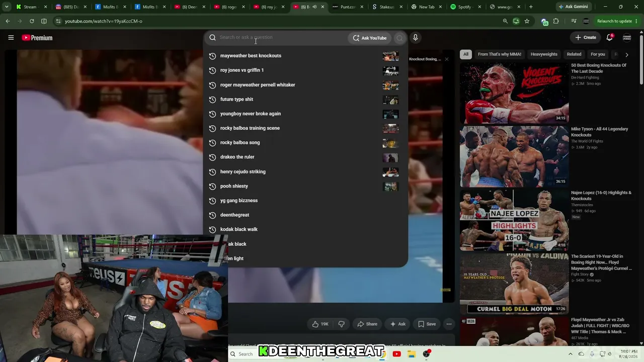Dislike the current video
Viewport: 644px width, 362px height.
pos(341,324)
